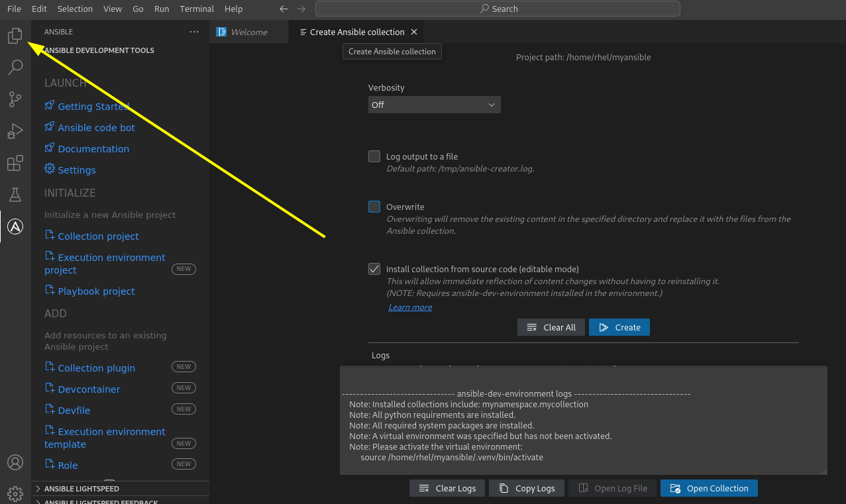Select the 'Project path: /home/rhel/myansible' text
This screenshot has height=504, width=846.
pyautogui.click(x=583, y=58)
